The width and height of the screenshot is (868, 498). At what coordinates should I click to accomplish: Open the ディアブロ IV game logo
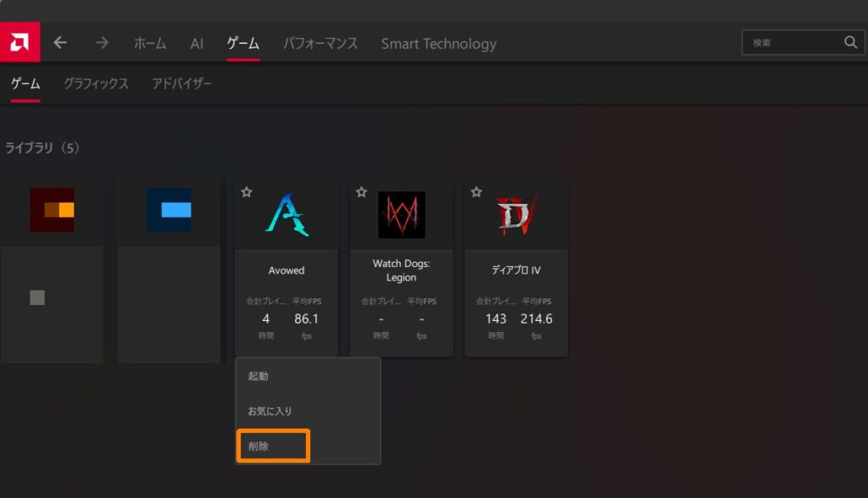[516, 215]
